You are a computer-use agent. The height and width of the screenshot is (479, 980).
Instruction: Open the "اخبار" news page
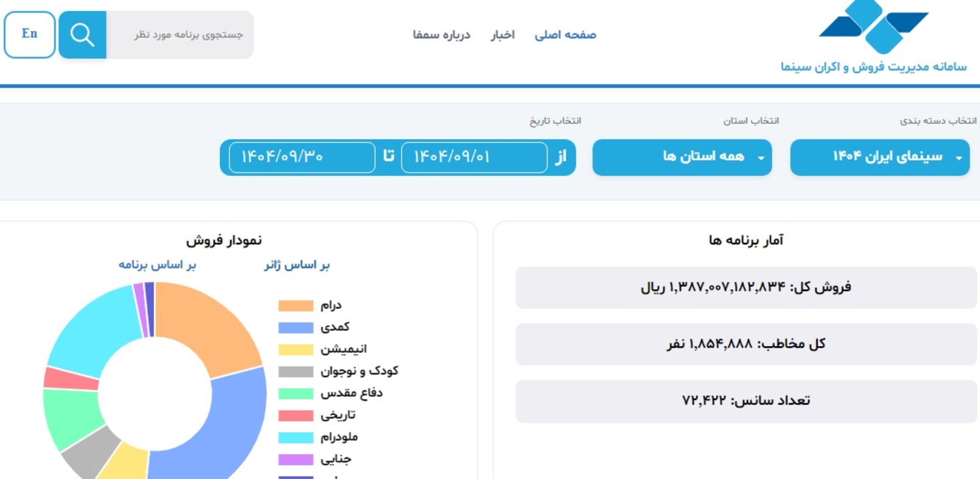pos(503,35)
